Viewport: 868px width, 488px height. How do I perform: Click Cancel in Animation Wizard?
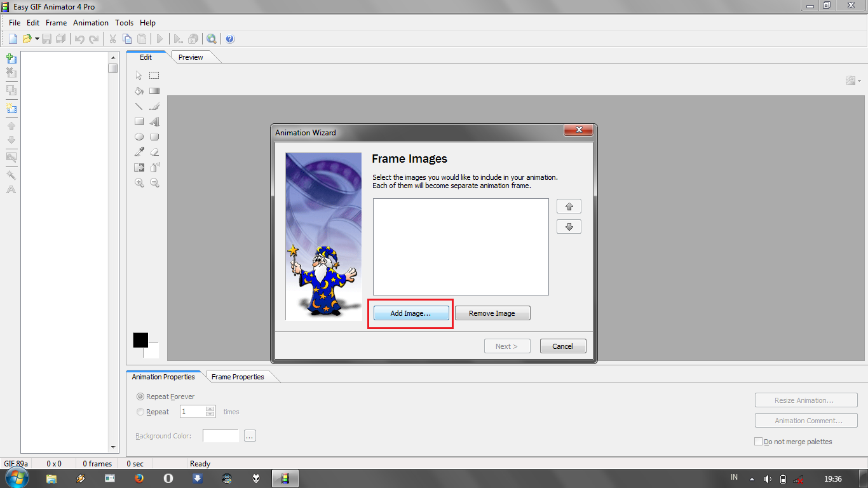[x=563, y=346]
